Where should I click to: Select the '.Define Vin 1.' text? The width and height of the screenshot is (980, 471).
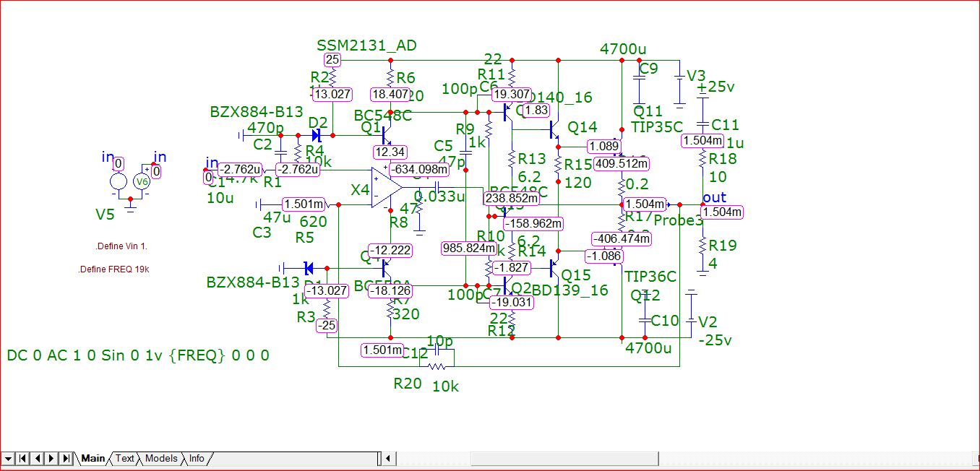click(121, 246)
